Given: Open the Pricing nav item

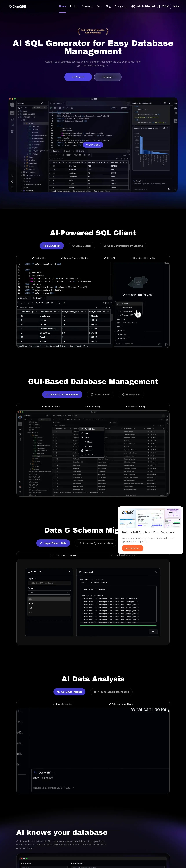Looking at the screenshot, I should pyautogui.click(x=74, y=6).
